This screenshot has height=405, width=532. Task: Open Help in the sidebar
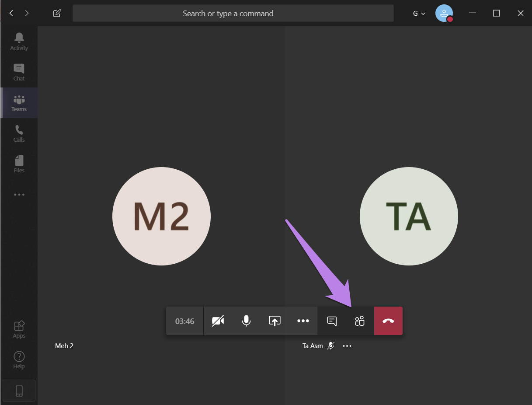tap(19, 360)
